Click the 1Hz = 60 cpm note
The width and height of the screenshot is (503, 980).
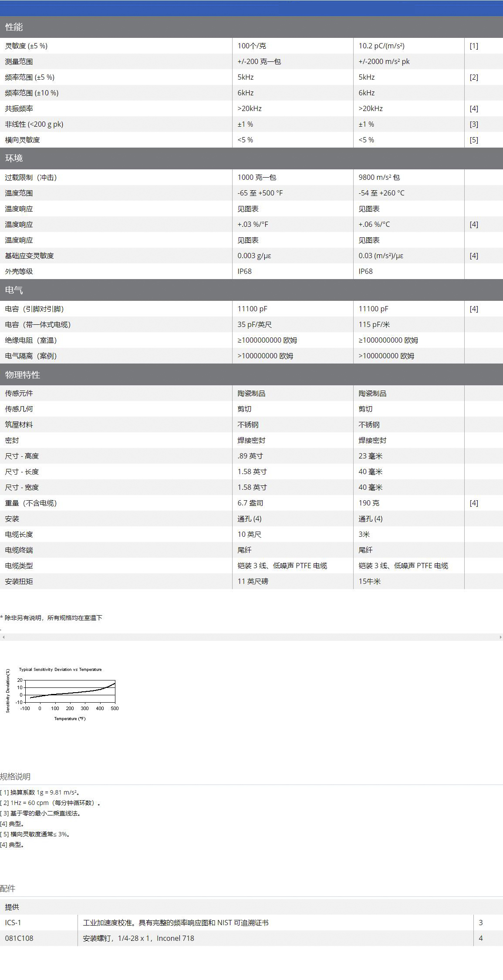tap(51, 803)
